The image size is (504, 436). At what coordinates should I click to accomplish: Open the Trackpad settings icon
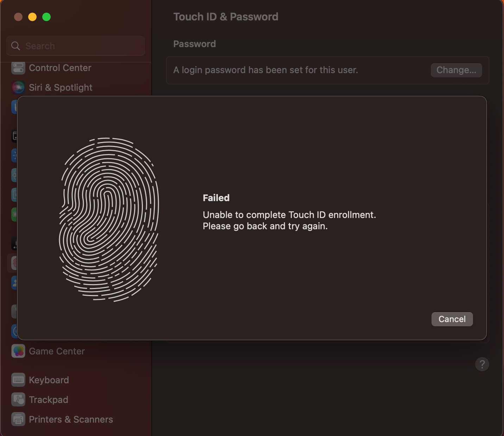(x=18, y=399)
